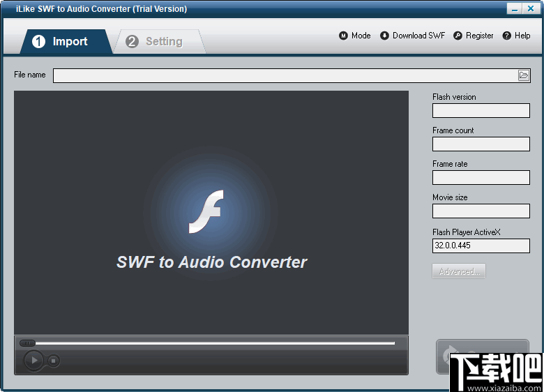Click the Flash logo in preview area
The height and width of the screenshot is (392, 544).
coord(206,211)
